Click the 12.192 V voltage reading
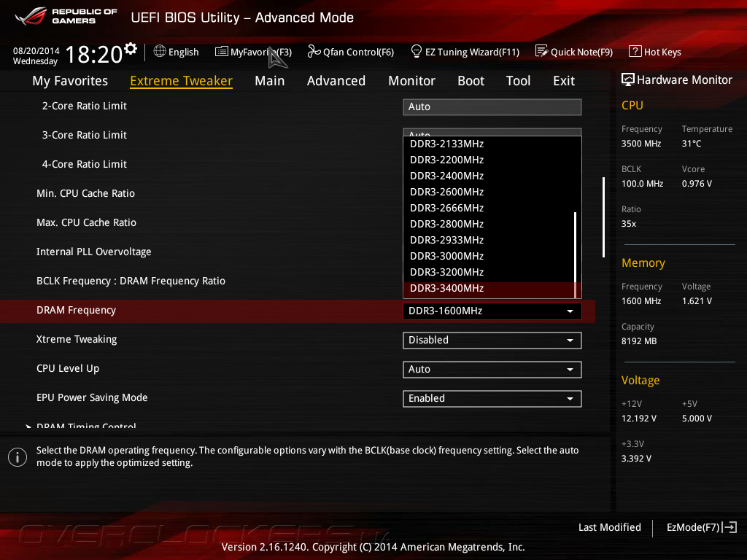747x560 pixels. click(639, 418)
